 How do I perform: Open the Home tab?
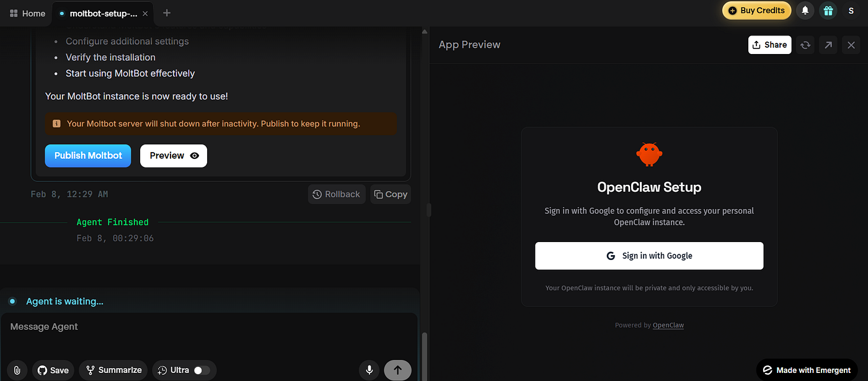click(x=27, y=13)
